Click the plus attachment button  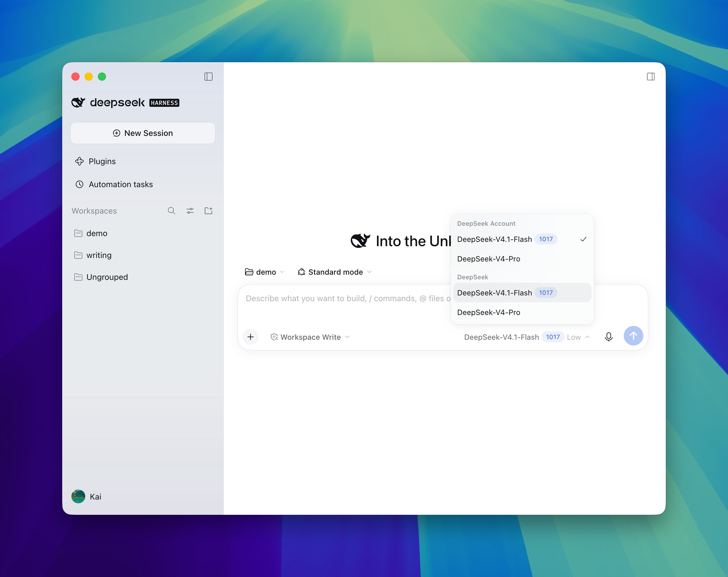(251, 337)
